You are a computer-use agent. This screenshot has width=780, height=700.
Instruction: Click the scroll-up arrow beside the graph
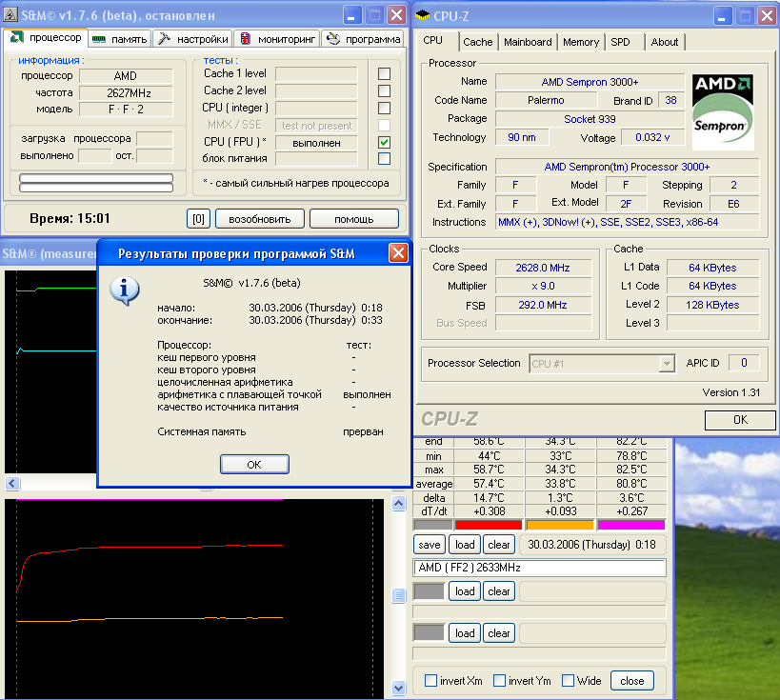398,503
